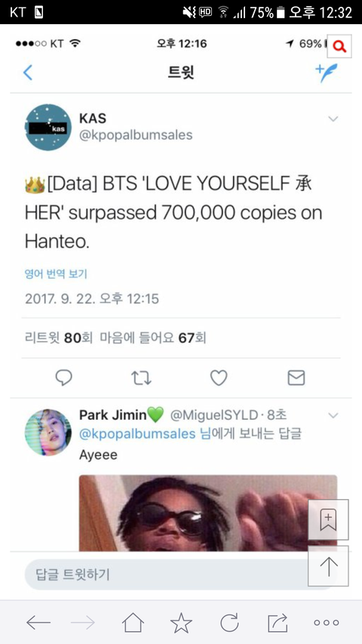This screenshot has width=362, height=644.
Task: Share page from browser toolbar
Action: pyautogui.click(x=278, y=623)
